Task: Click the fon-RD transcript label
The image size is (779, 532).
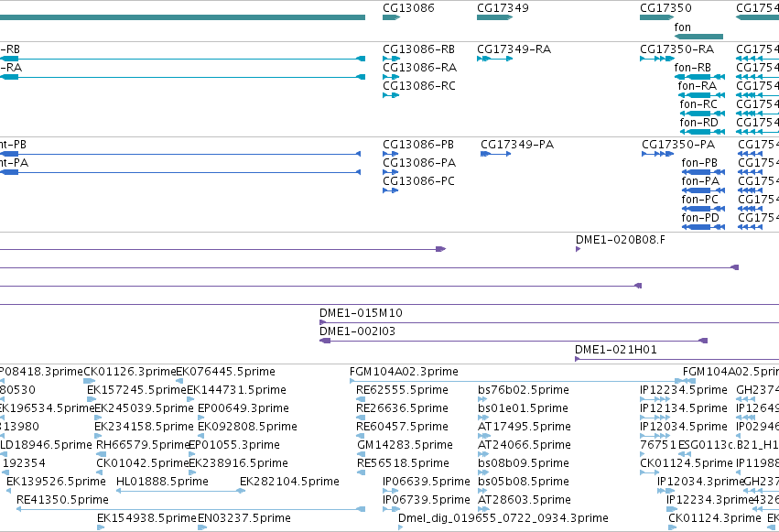Action: [x=699, y=123]
